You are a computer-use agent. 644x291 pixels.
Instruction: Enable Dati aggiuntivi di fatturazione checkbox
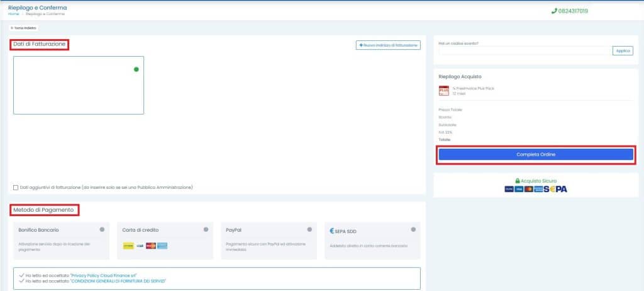click(x=16, y=187)
